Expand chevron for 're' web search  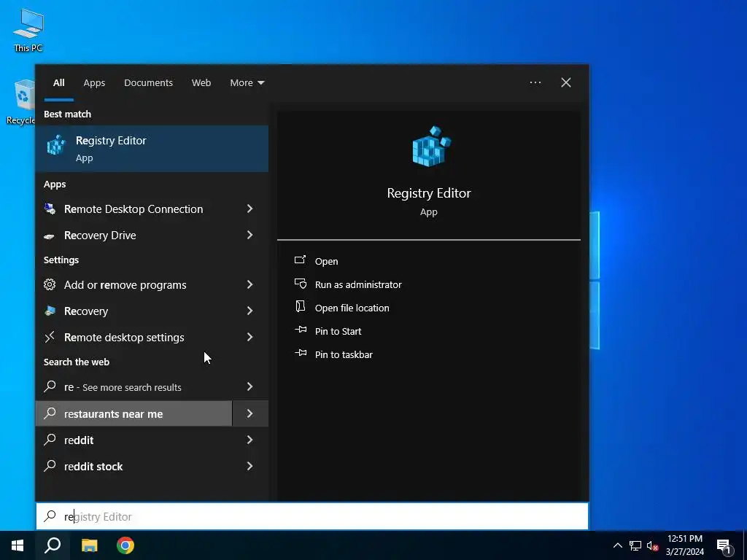tap(249, 386)
